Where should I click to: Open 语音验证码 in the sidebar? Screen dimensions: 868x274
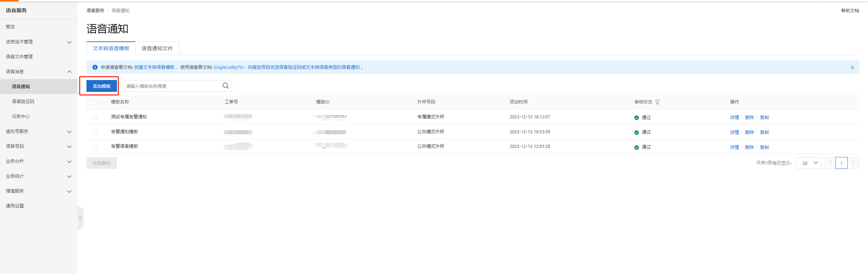click(x=23, y=101)
